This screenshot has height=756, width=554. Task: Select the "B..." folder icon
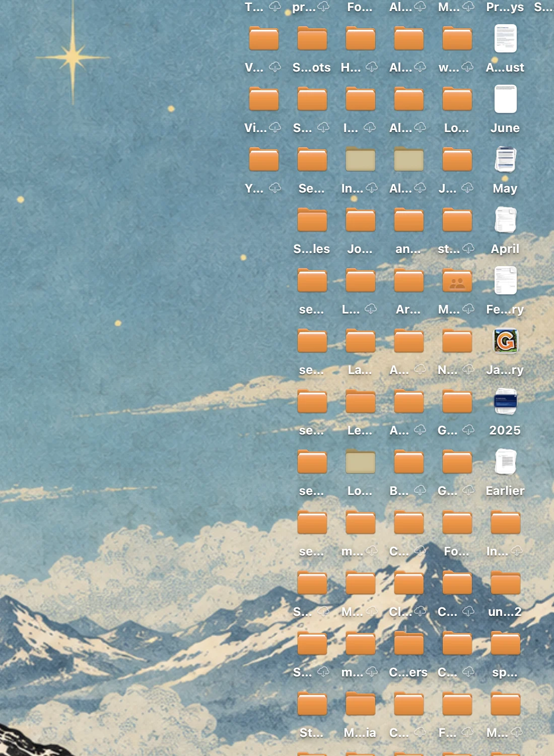(408, 463)
